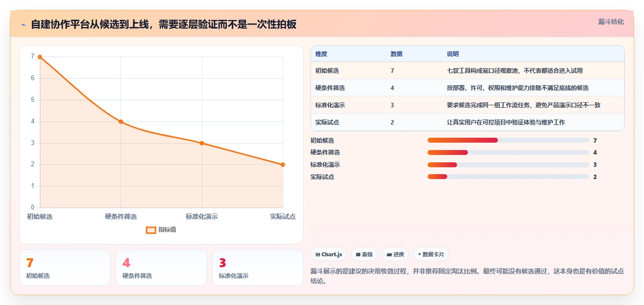
Task: Open the 初始候选 data card showing 7
Action: click(x=65, y=268)
